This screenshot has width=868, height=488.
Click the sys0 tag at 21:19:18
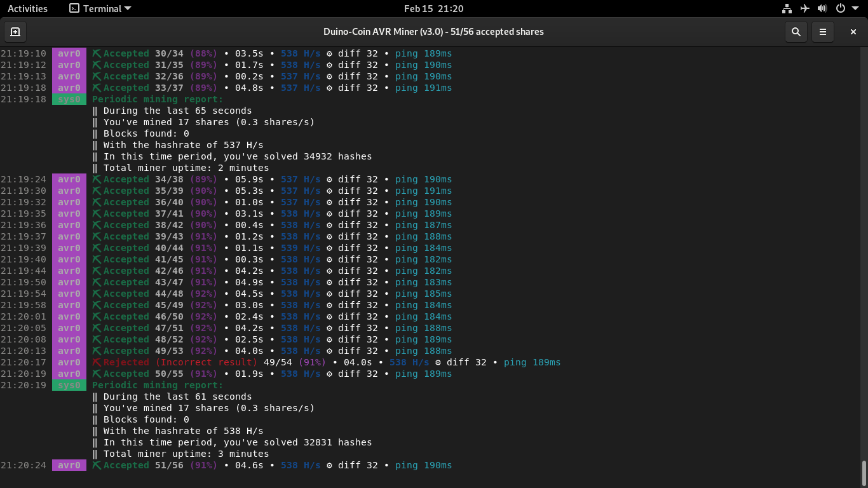69,99
